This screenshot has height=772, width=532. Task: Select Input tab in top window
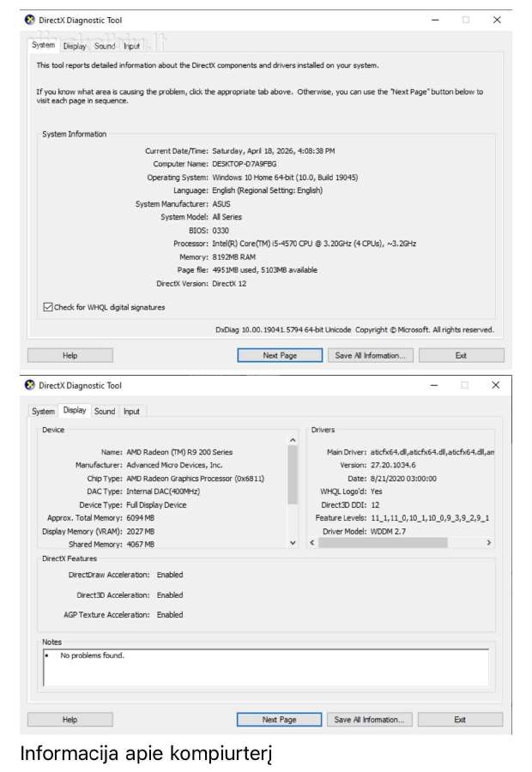[131, 46]
